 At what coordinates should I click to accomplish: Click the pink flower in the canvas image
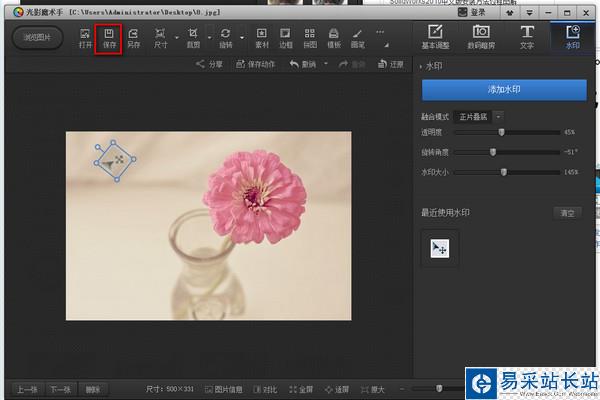tap(255, 197)
